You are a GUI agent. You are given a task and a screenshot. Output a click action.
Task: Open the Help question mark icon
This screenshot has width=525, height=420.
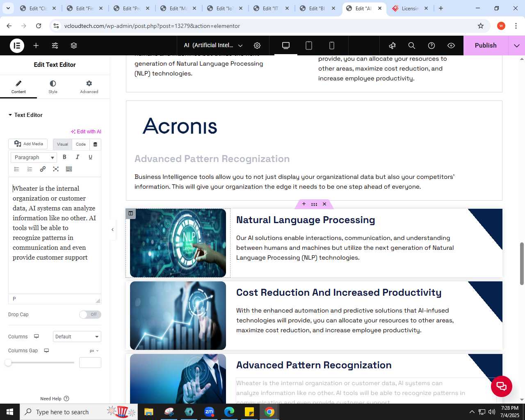(x=431, y=46)
